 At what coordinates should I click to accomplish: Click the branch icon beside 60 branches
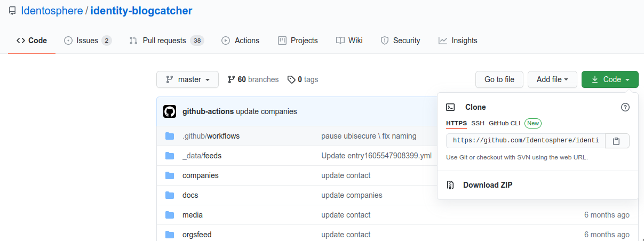pyautogui.click(x=231, y=79)
